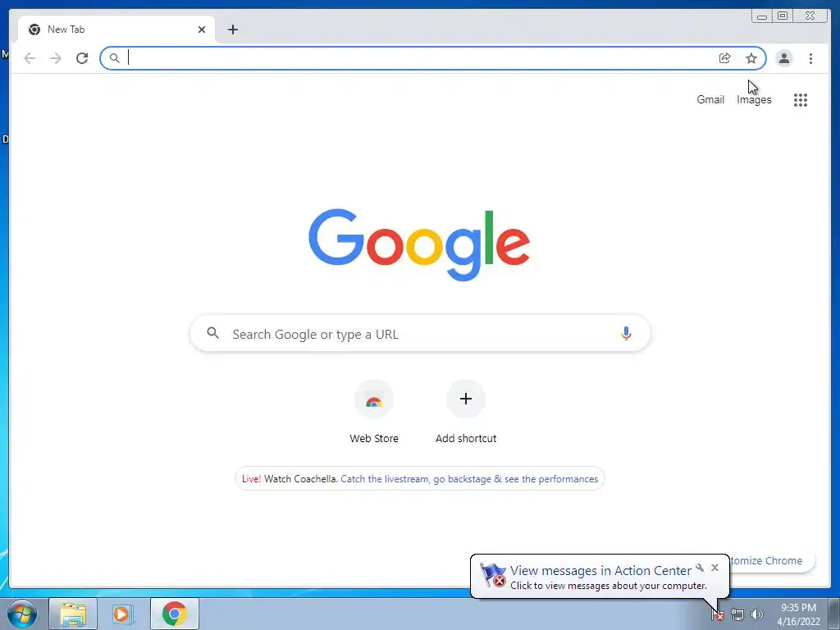The image size is (840, 630).
Task: Reload the current page
Action: 82,58
